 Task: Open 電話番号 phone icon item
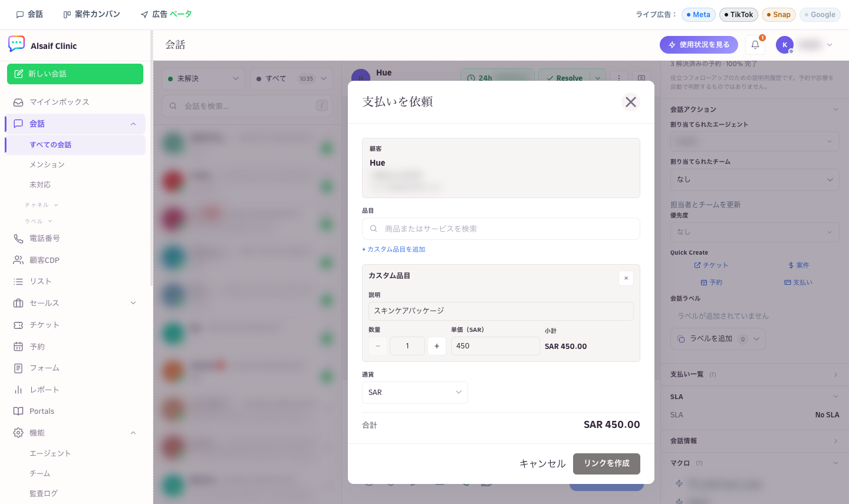(75, 238)
